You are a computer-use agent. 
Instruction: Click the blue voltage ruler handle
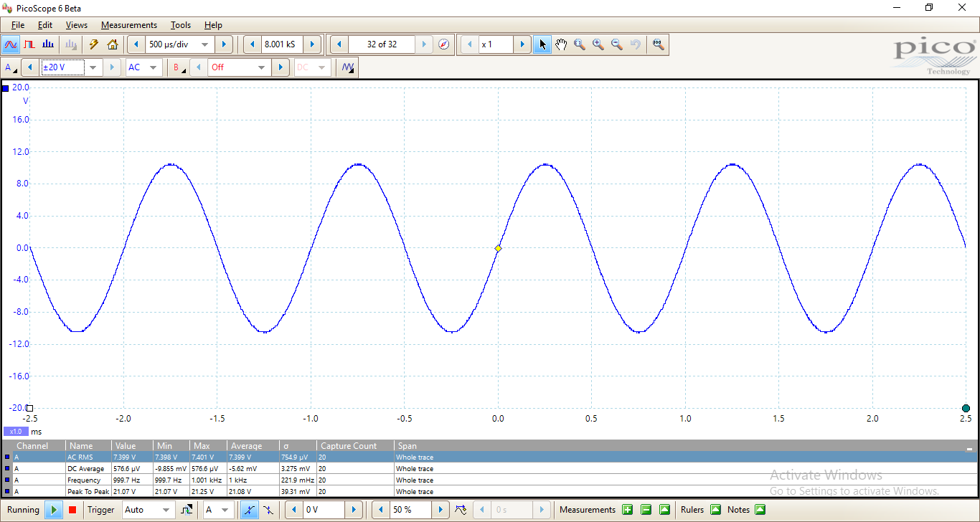coord(6,88)
